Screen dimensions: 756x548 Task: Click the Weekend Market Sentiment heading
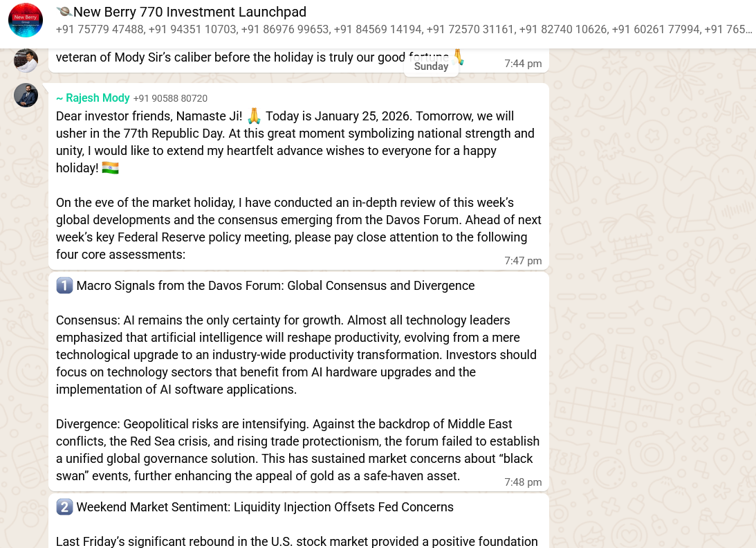[x=265, y=507]
